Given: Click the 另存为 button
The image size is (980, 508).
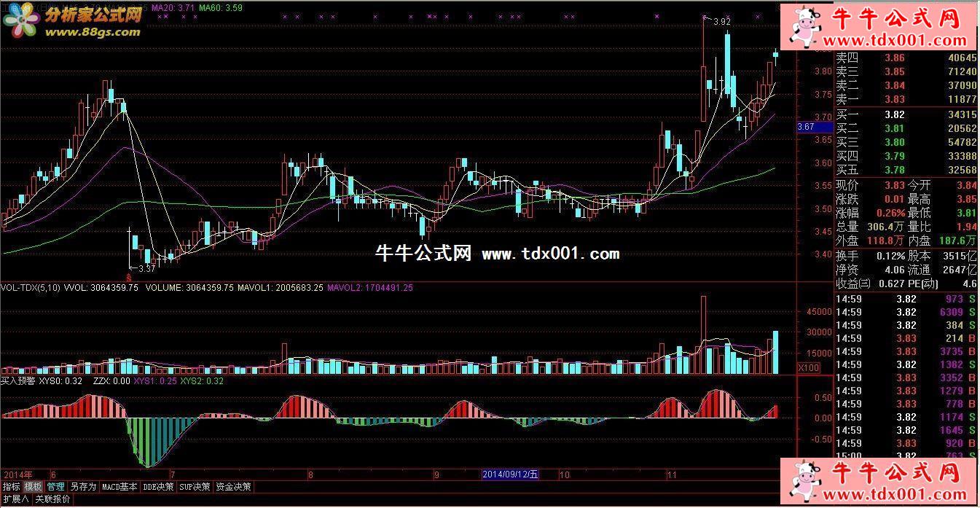Looking at the screenshot, I should 82,487.
